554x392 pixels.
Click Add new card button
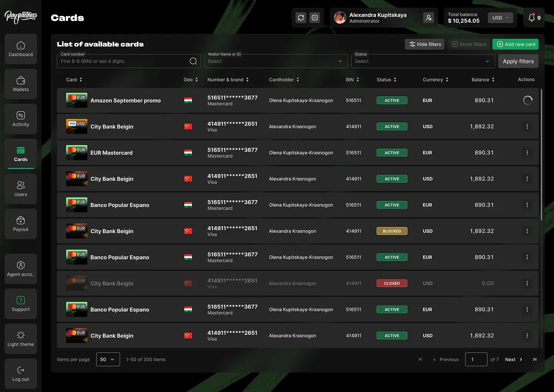(x=516, y=44)
